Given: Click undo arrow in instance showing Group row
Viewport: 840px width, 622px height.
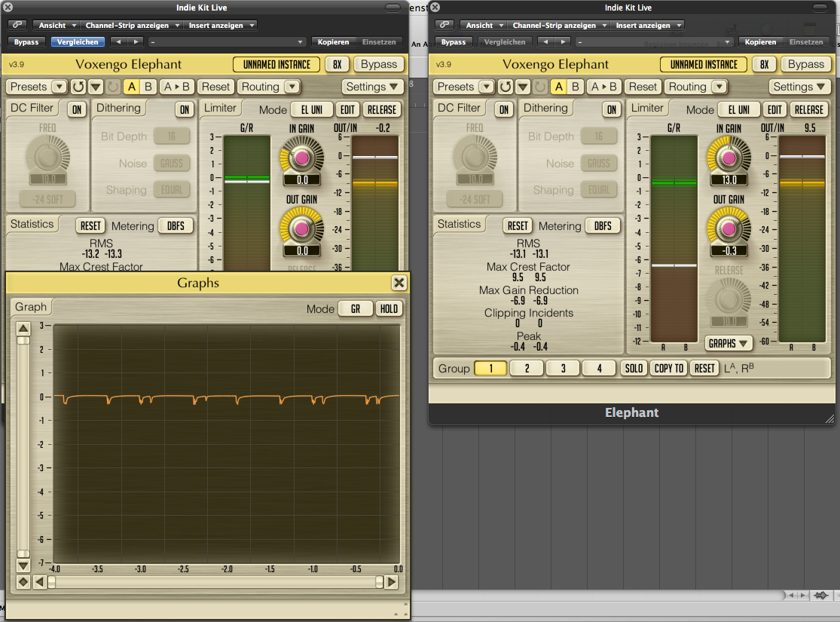Looking at the screenshot, I should 506,87.
